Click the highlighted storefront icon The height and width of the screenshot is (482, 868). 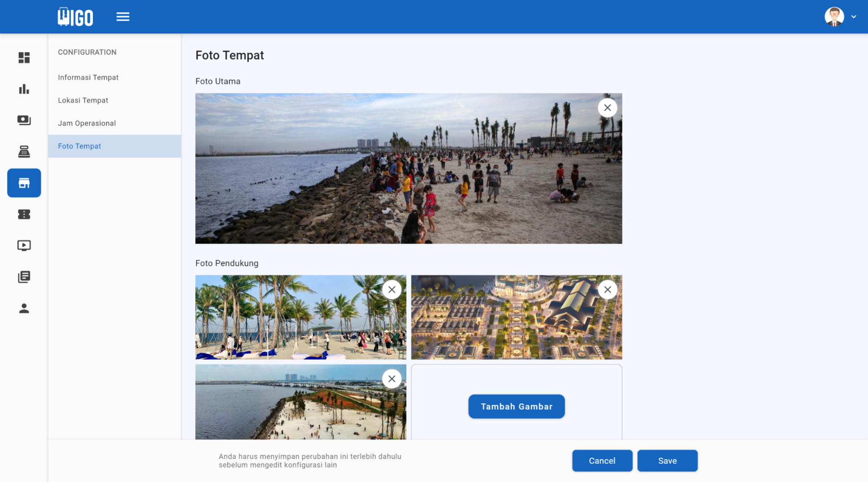(x=24, y=183)
